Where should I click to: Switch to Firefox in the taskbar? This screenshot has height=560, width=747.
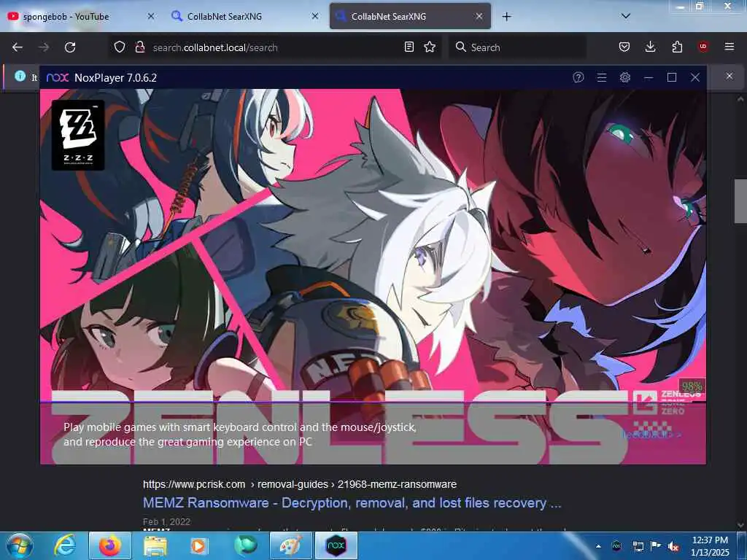[109, 545]
